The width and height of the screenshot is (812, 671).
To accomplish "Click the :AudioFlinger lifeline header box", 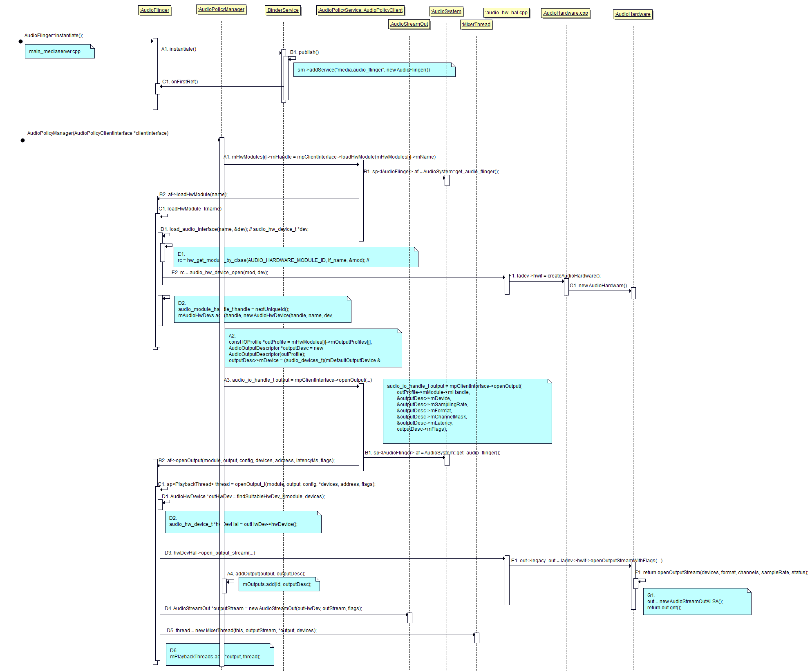I will pos(154,10).
